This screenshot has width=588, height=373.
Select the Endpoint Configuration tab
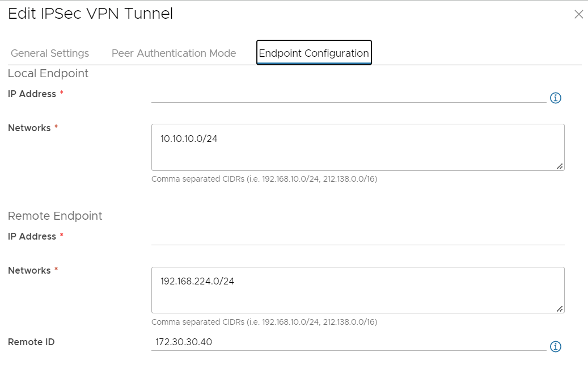point(314,53)
